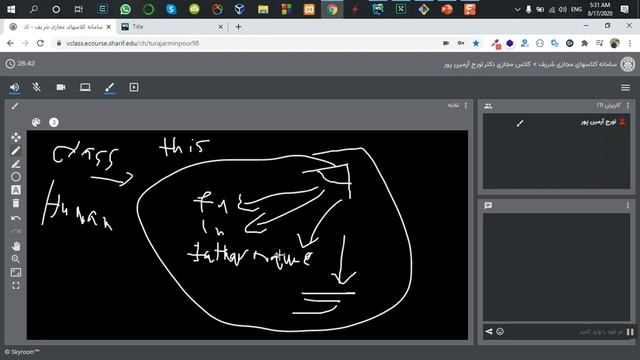Click the address bar URL vclass.ecourse.sharif.edu

(133, 43)
